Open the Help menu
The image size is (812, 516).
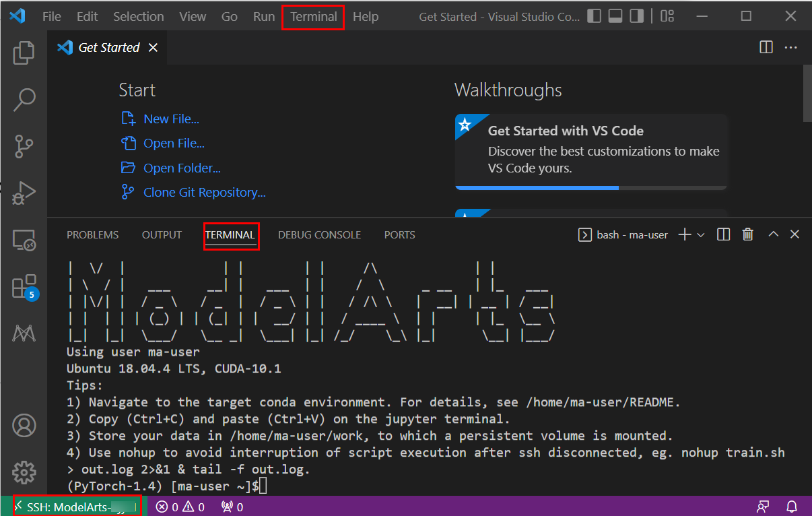[x=366, y=17]
